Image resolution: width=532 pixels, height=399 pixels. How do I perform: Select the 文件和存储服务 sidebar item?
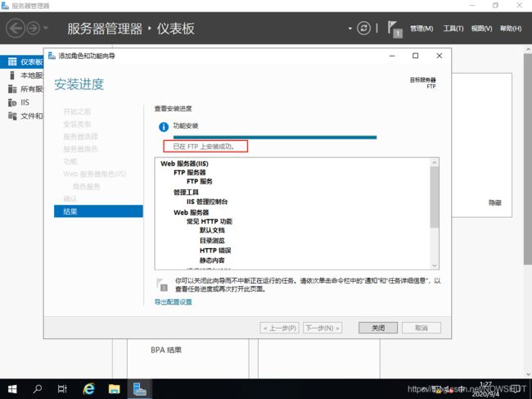coord(22,116)
